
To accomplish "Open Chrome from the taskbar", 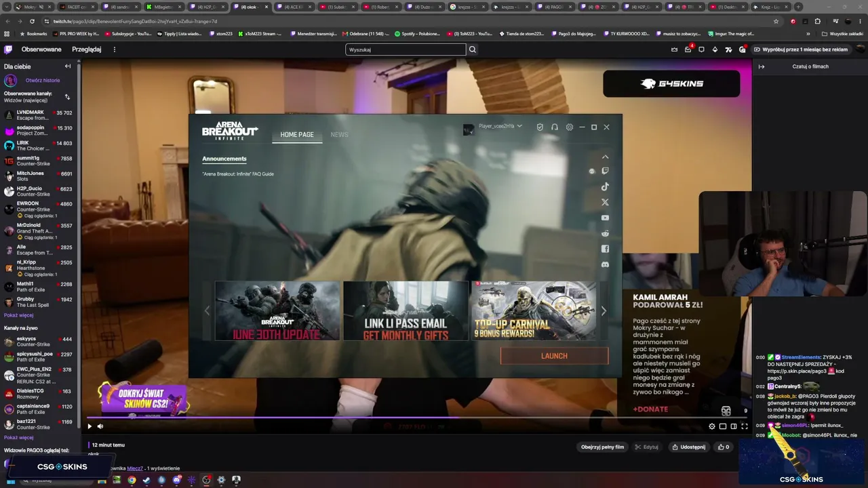I will (x=132, y=480).
